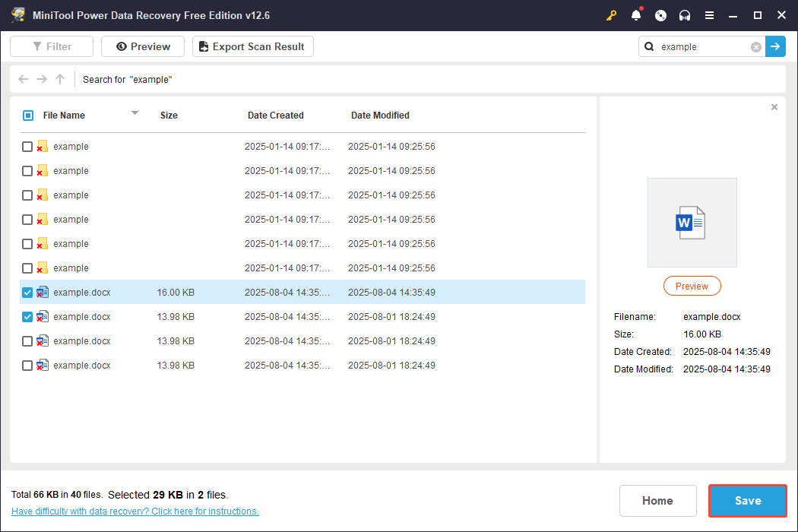Click Date Modified 2025-08-04 14:35:49 in list

tap(391, 293)
